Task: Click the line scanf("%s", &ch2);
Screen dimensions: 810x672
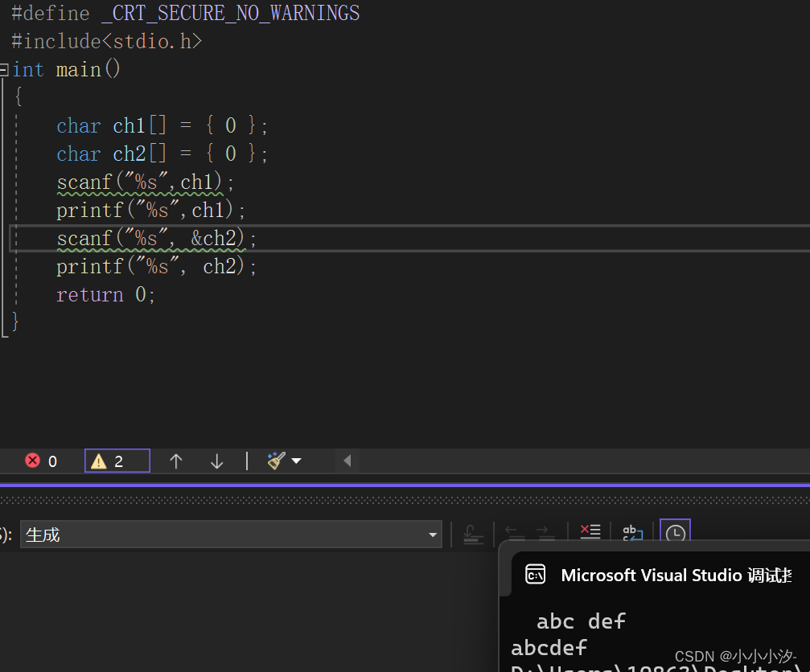Action: [157, 238]
